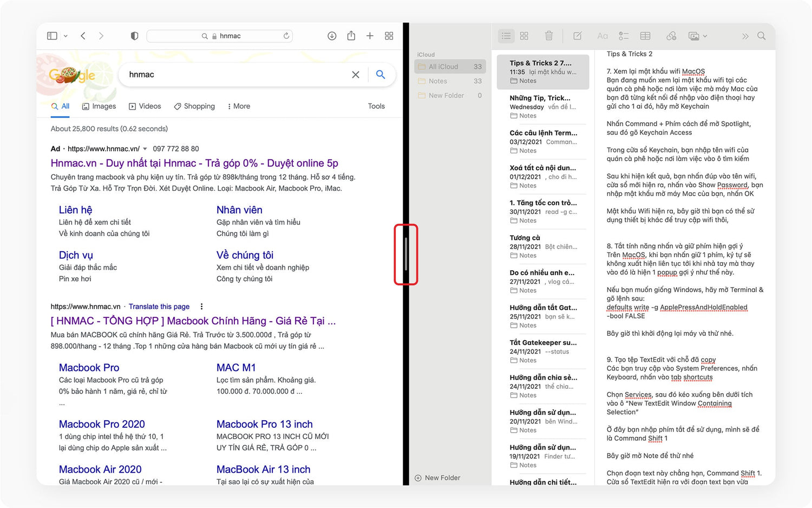Switch to Google Images tab
Viewport: 812px width, 508px height.
coord(99,106)
